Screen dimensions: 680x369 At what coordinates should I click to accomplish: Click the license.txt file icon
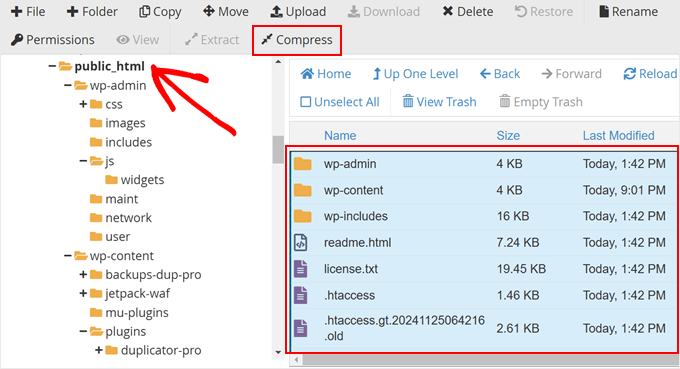(x=301, y=269)
